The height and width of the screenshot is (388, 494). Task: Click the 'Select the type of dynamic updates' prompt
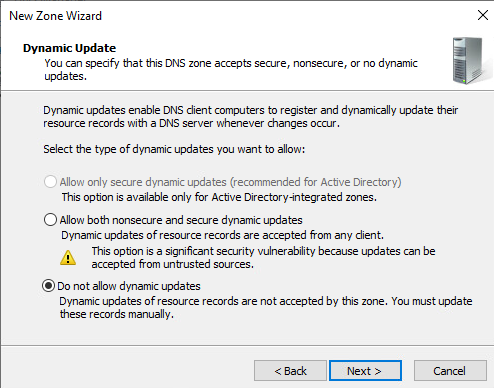(x=174, y=149)
